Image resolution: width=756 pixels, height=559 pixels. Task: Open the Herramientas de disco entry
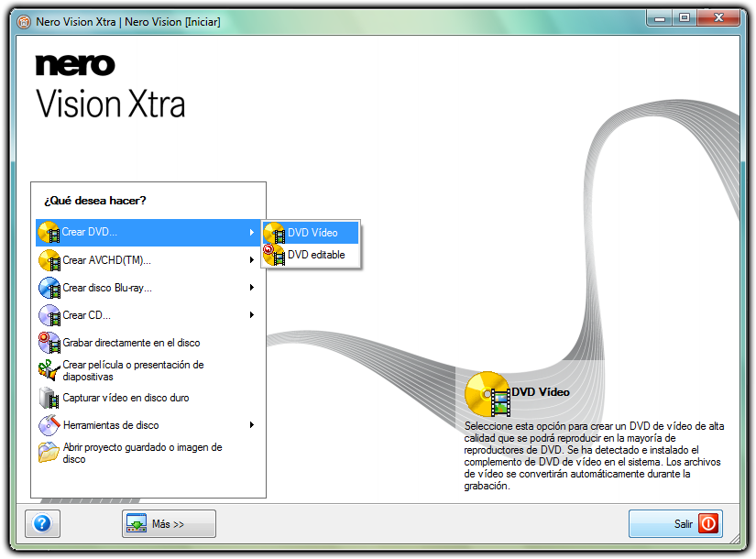(148, 425)
